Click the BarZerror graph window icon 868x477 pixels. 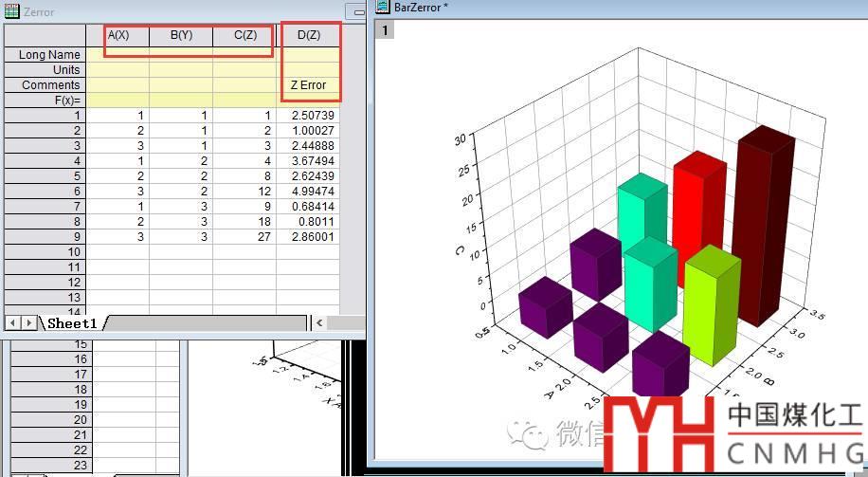pyautogui.click(x=383, y=7)
